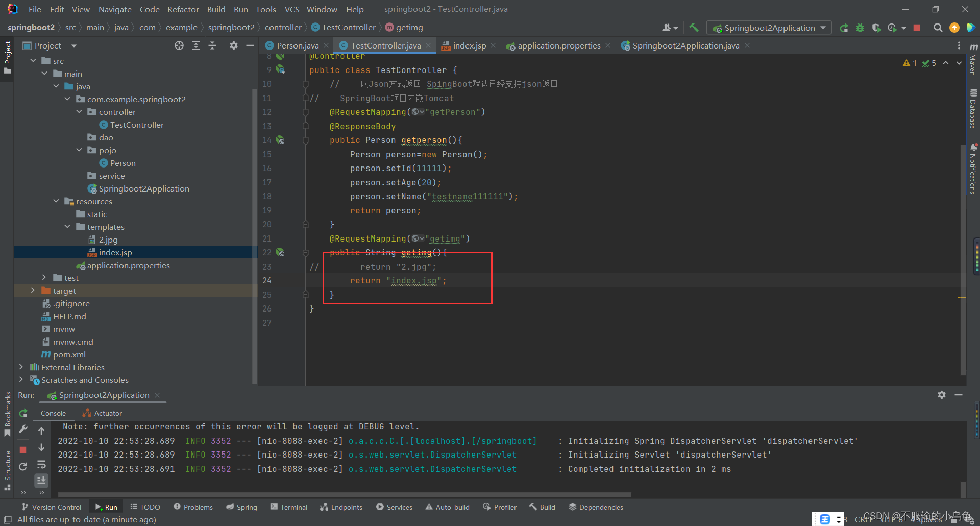This screenshot has width=980, height=526.
Task: Click the wrench icon in Run sidebar
Action: [x=23, y=429]
